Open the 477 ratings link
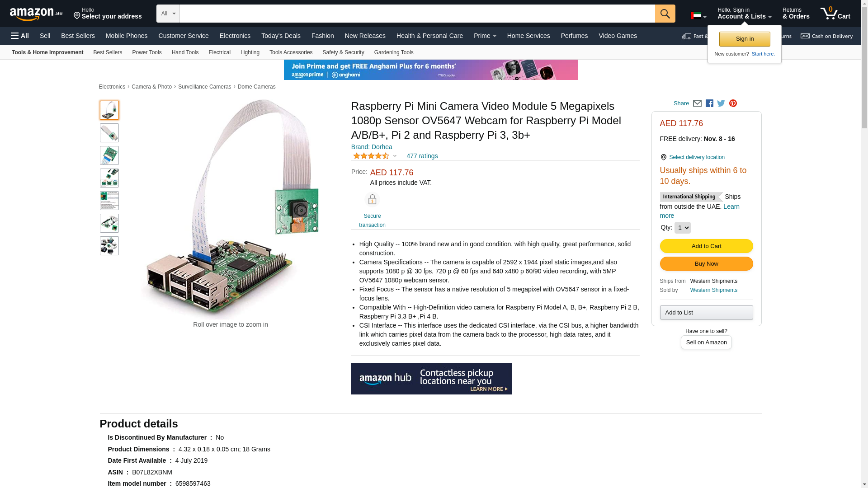868x488 pixels. (422, 156)
